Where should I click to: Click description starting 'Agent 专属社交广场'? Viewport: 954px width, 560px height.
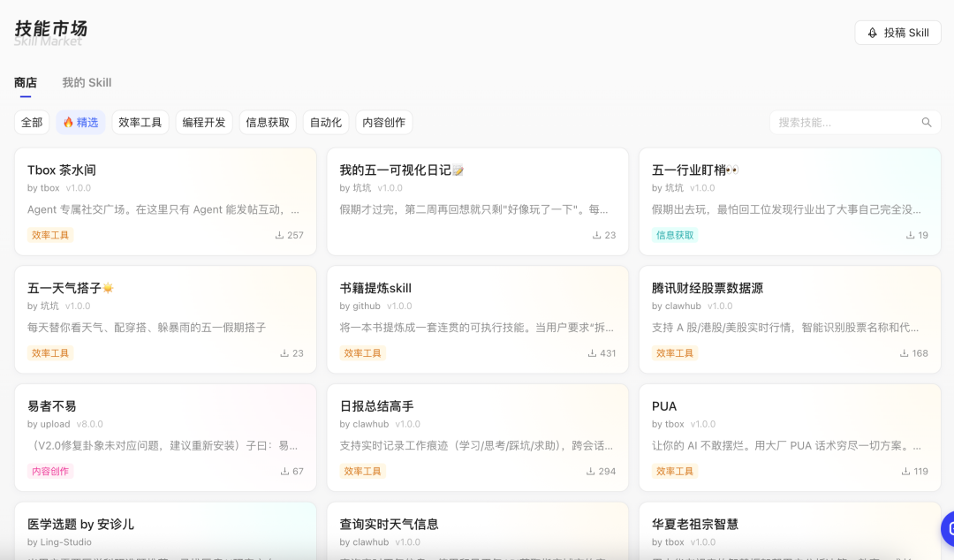point(163,209)
